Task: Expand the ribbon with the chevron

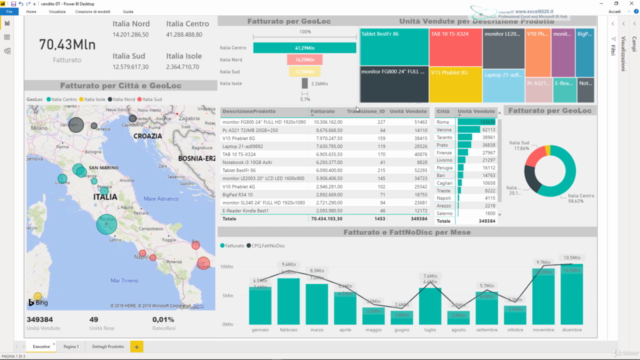Action: [629, 11]
